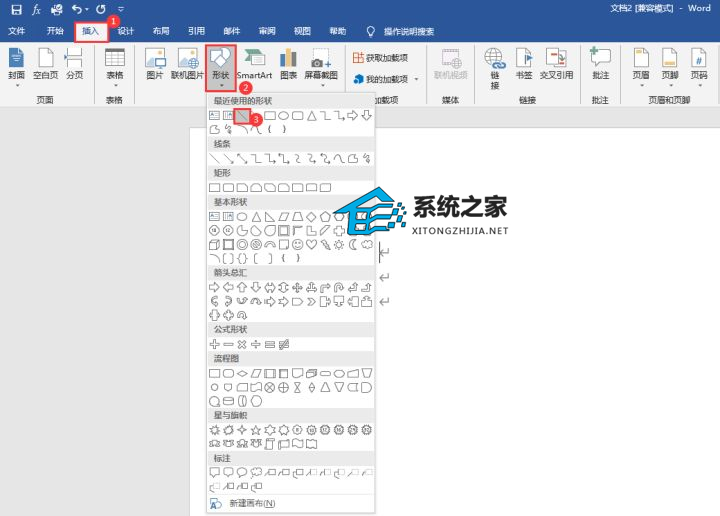
Task: Insert a 批注 comment
Action: (x=600, y=62)
